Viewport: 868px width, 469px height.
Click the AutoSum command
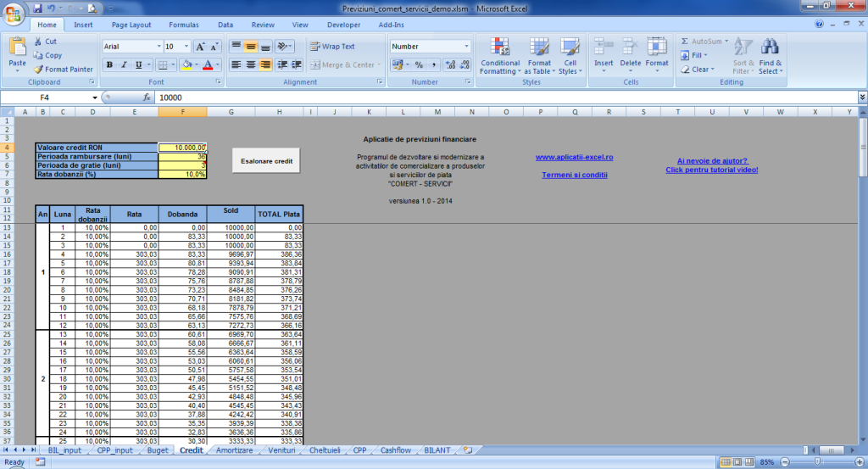click(x=700, y=42)
